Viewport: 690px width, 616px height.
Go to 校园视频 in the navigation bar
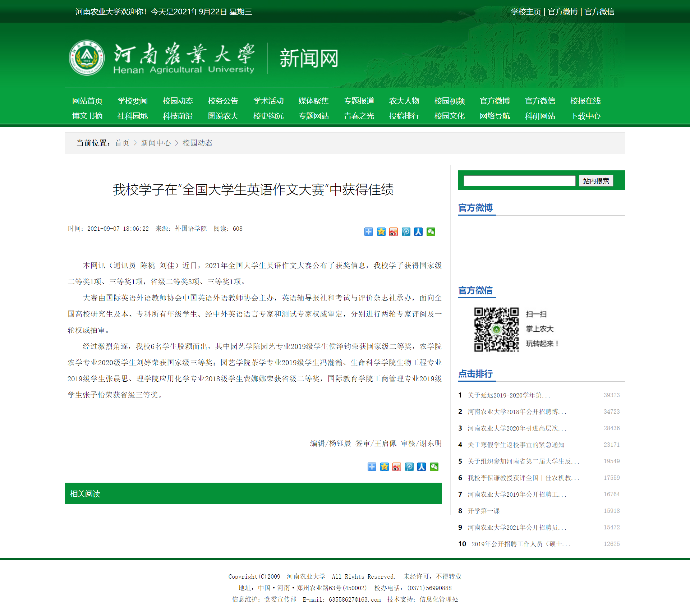[x=449, y=101]
